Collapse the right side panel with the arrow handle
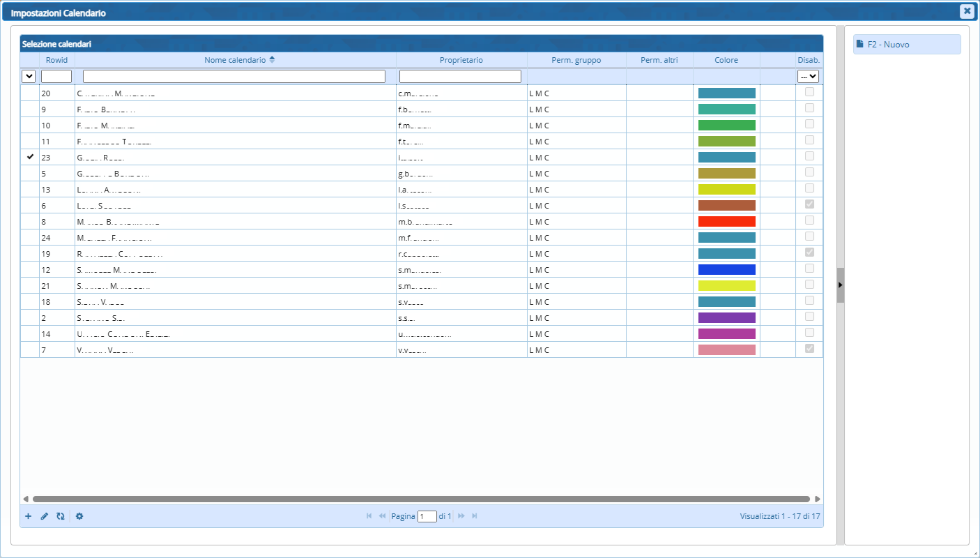 pos(841,285)
